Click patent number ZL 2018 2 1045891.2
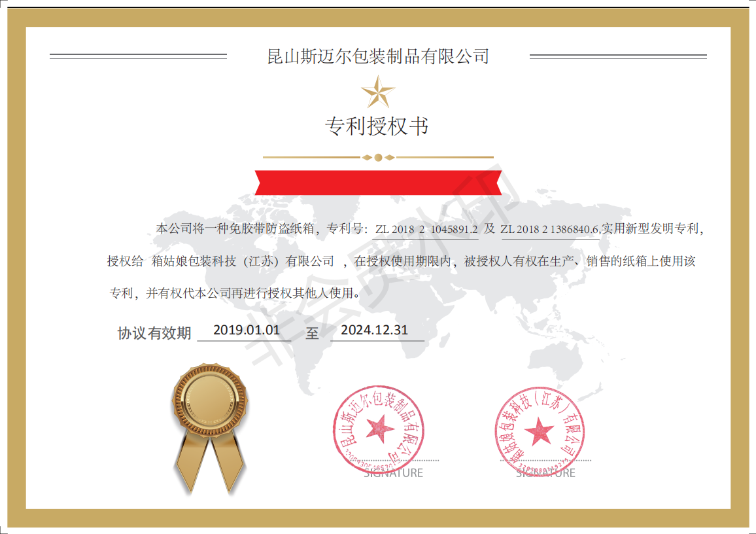Screen dimensions: 756x534 426,229
